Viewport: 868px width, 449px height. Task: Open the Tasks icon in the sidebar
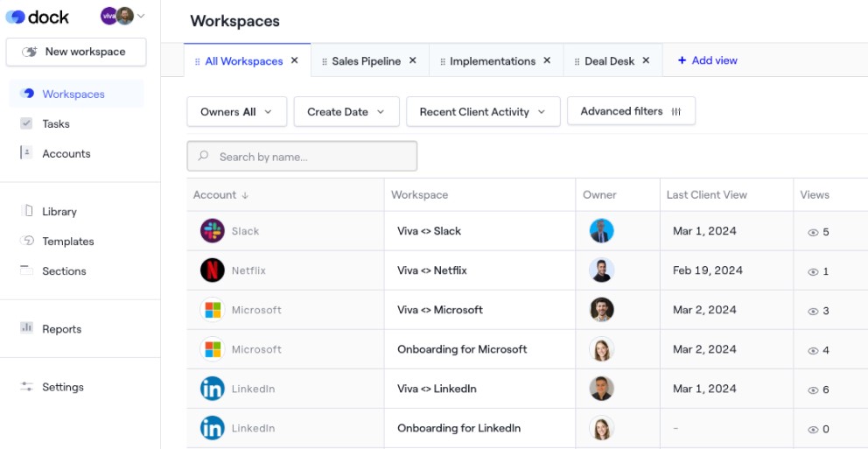tap(26, 124)
